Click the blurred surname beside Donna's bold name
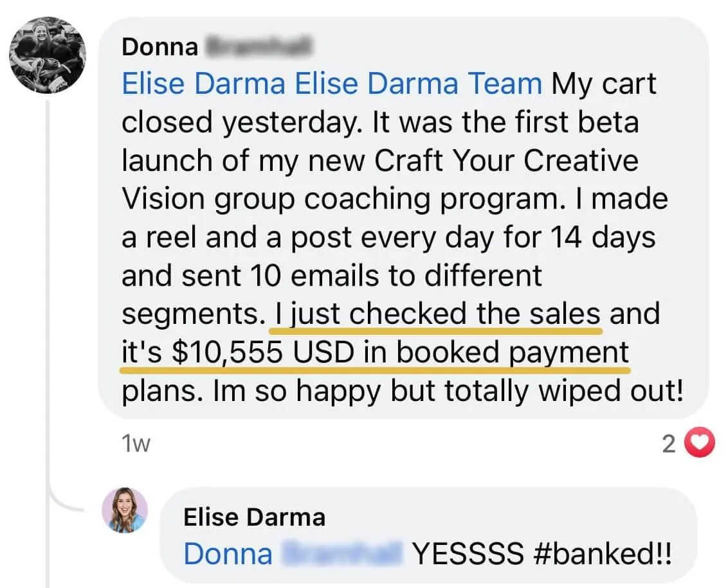The image size is (728, 588). click(259, 46)
